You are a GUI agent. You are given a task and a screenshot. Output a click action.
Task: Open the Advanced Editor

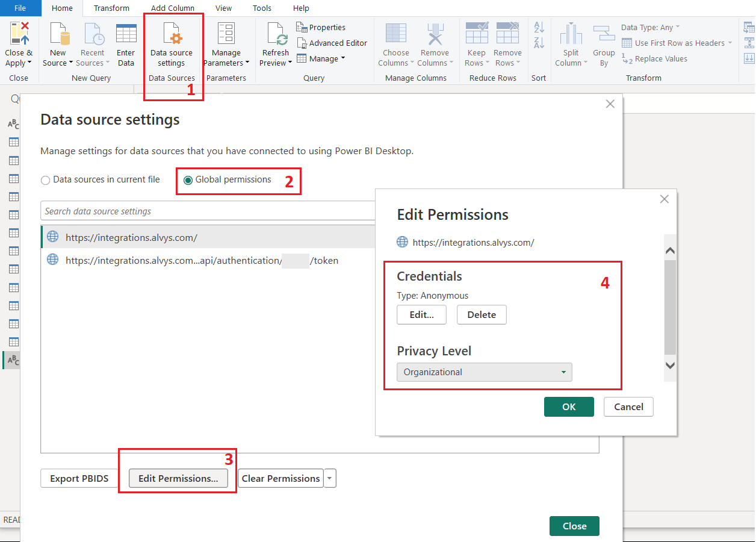pyautogui.click(x=332, y=43)
